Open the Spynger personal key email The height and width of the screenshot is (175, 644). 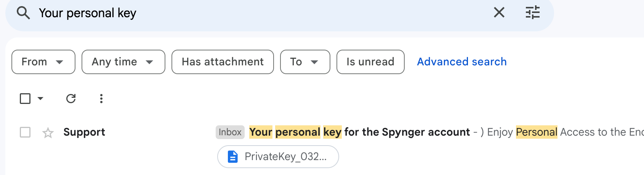click(x=359, y=132)
